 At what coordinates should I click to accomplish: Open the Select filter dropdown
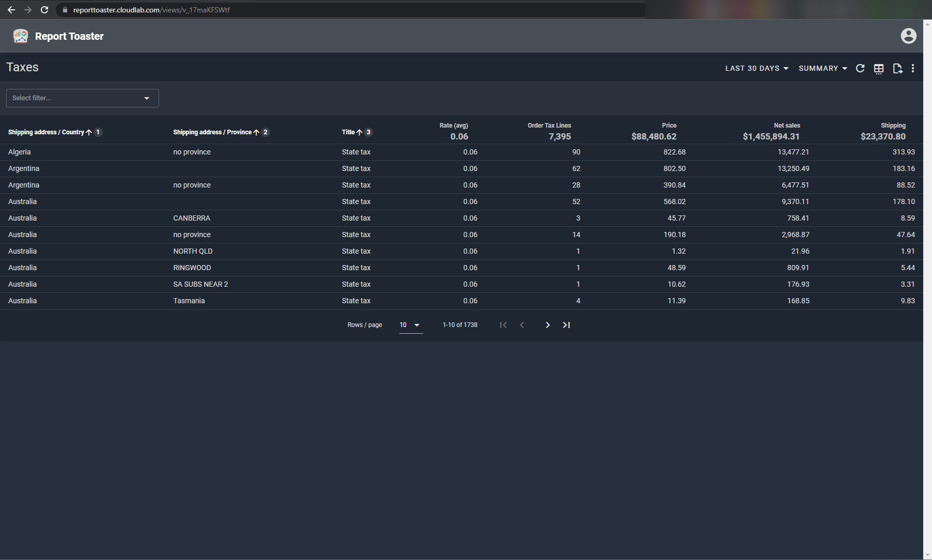pyautogui.click(x=82, y=98)
